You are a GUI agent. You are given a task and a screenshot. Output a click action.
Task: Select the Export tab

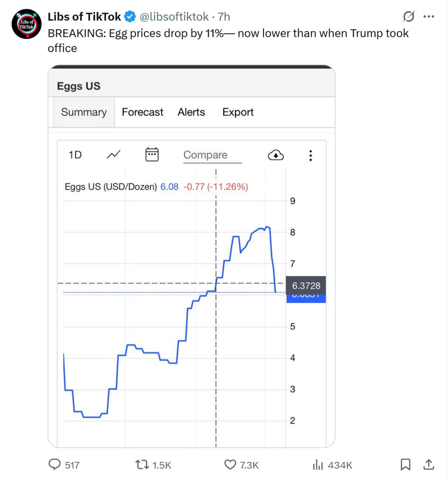[238, 112]
